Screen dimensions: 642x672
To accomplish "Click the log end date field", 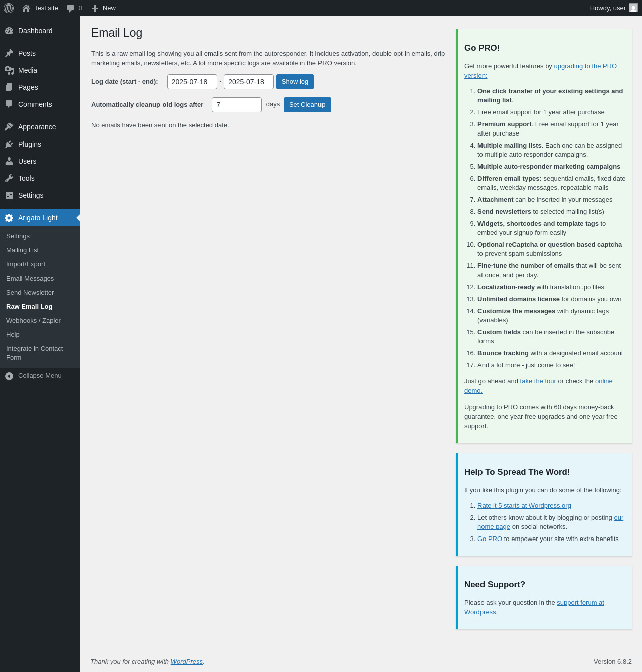I will [249, 82].
